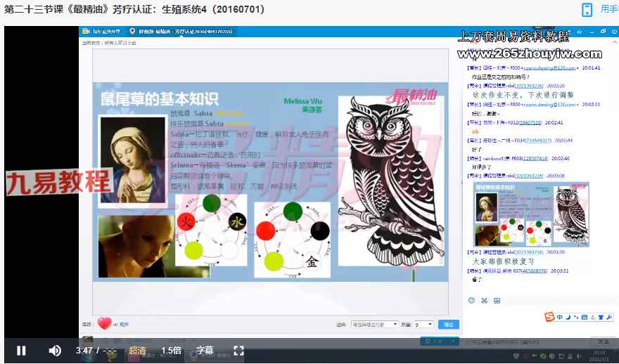Toggle 字幕 subtitles
The image size is (619, 364).
[x=205, y=350]
